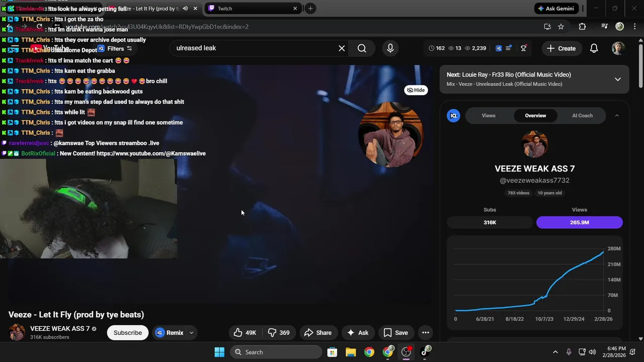Dislike the video showing 369
Viewport: 644px width, 362px height.
click(279, 333)
